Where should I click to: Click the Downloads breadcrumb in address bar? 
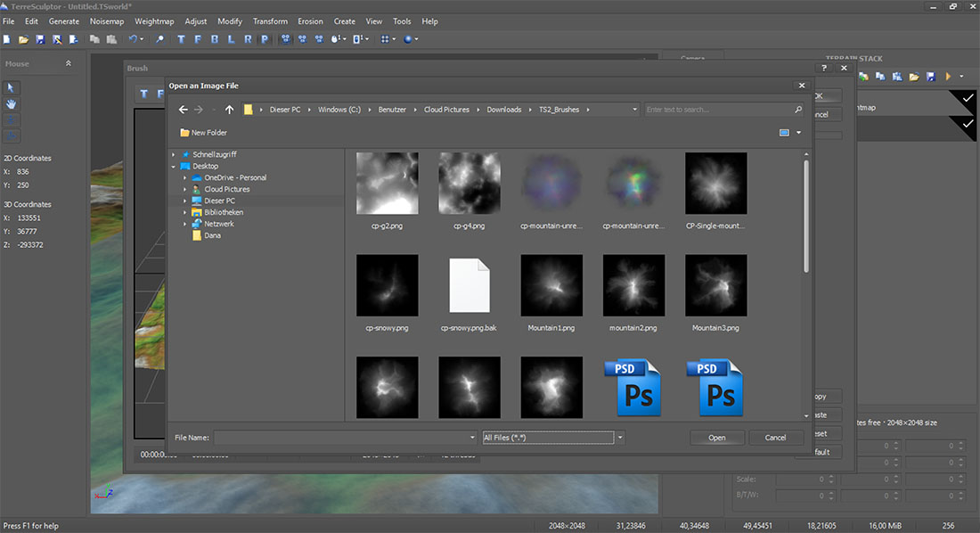(x=504, y=110)
